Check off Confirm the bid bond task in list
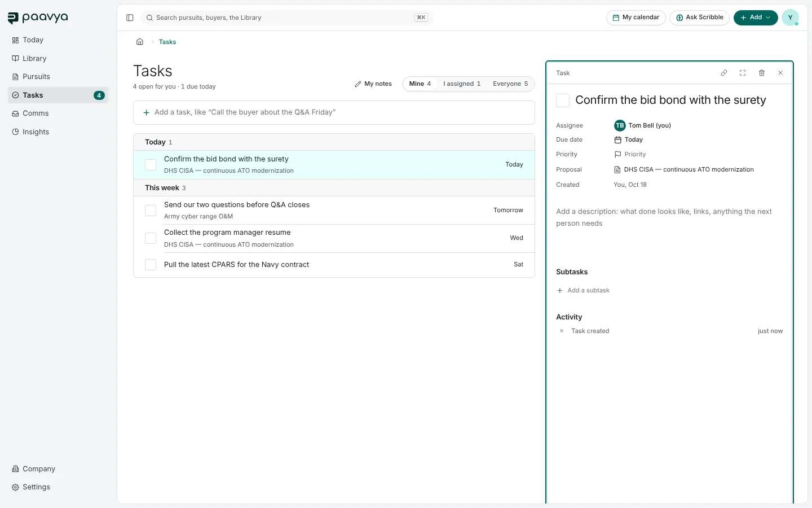This screenshot has height=508, width=812. pyautogui.click(x=151, y=165)
